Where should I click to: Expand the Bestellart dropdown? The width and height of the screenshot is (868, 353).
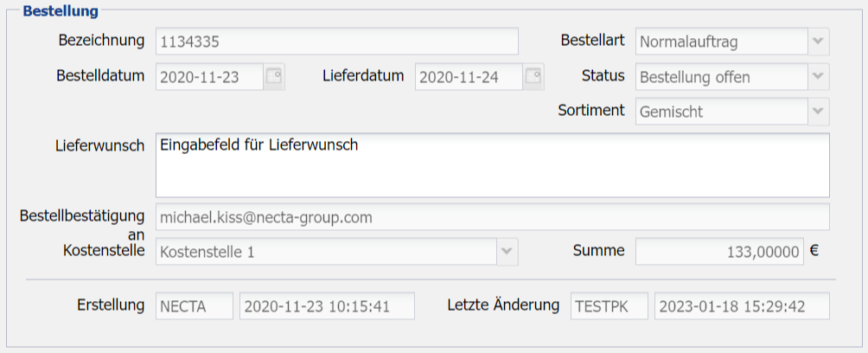(x=818, y=42)
